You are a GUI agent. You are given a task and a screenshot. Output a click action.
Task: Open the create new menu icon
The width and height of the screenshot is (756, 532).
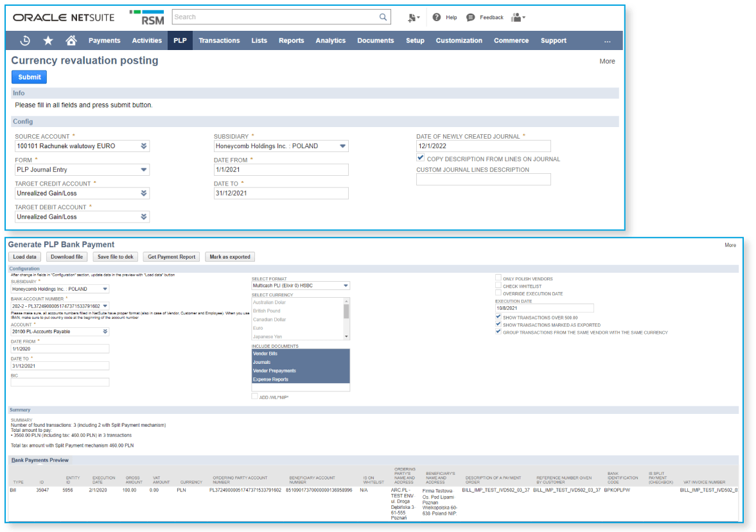413,17
